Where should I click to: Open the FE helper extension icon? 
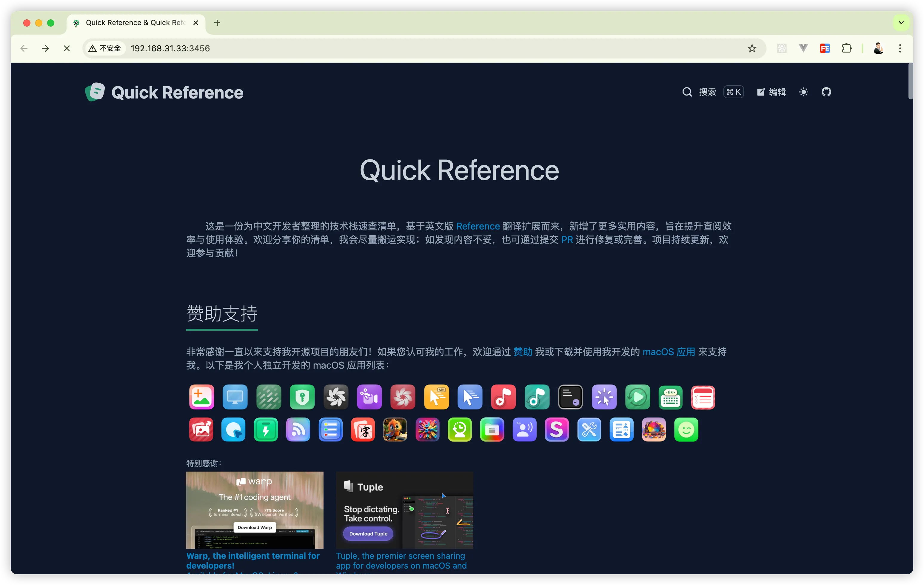point(825,48)
